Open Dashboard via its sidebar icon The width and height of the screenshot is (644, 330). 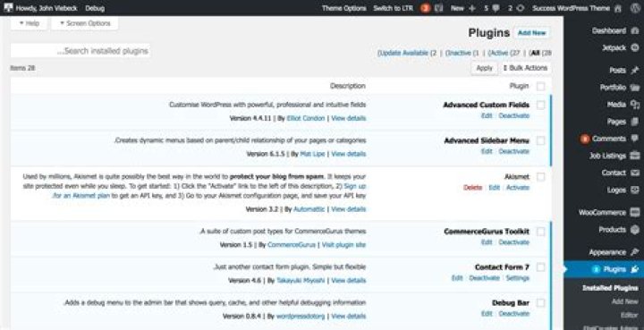click(x=635, y=30)
